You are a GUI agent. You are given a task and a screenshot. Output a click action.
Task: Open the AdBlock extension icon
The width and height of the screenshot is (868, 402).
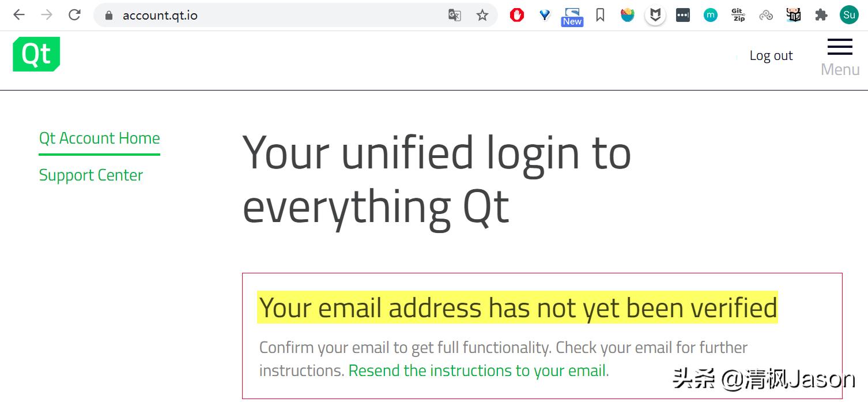(516, 15)
